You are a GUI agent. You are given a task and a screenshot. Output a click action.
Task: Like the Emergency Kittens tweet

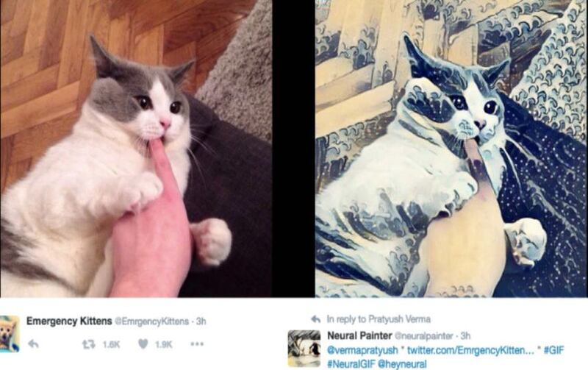143,344
